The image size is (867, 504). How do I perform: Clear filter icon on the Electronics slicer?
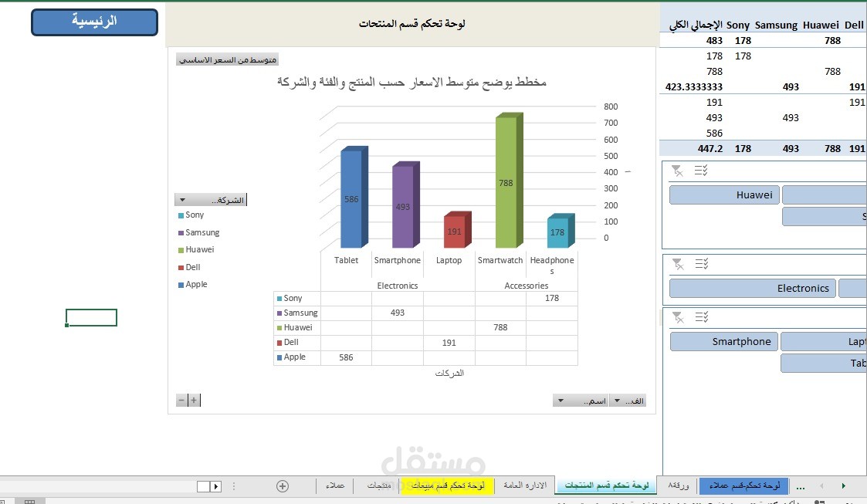(x=678, y=264)
